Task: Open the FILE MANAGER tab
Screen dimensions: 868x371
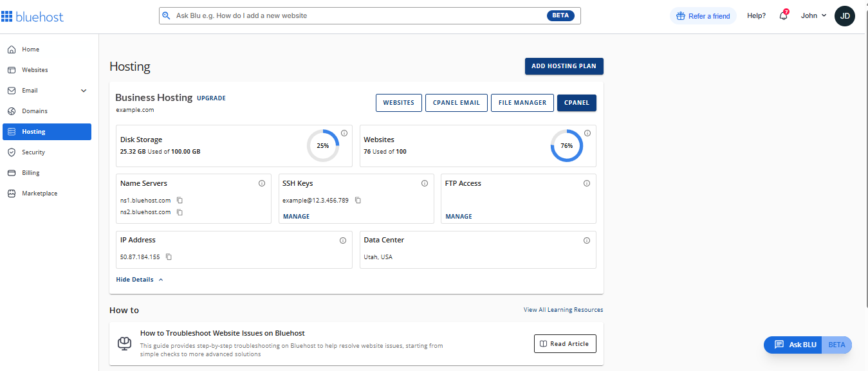Action: click(522, 102)
